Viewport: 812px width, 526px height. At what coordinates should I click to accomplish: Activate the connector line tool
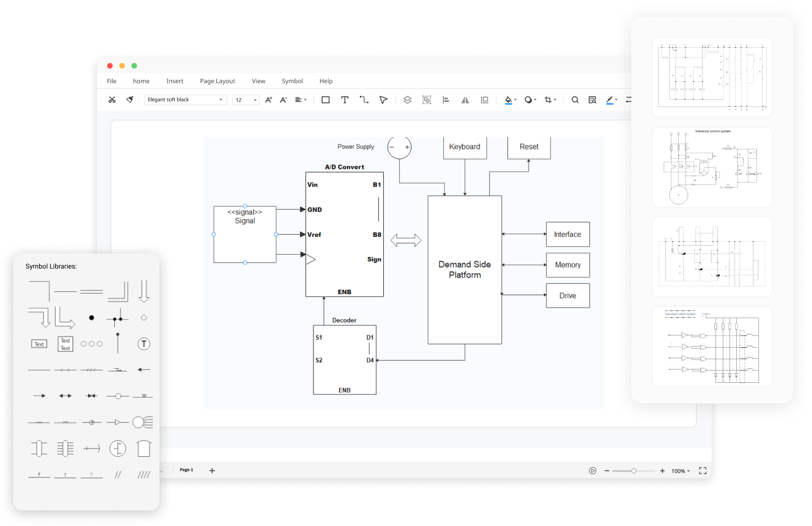pos(364,99)
